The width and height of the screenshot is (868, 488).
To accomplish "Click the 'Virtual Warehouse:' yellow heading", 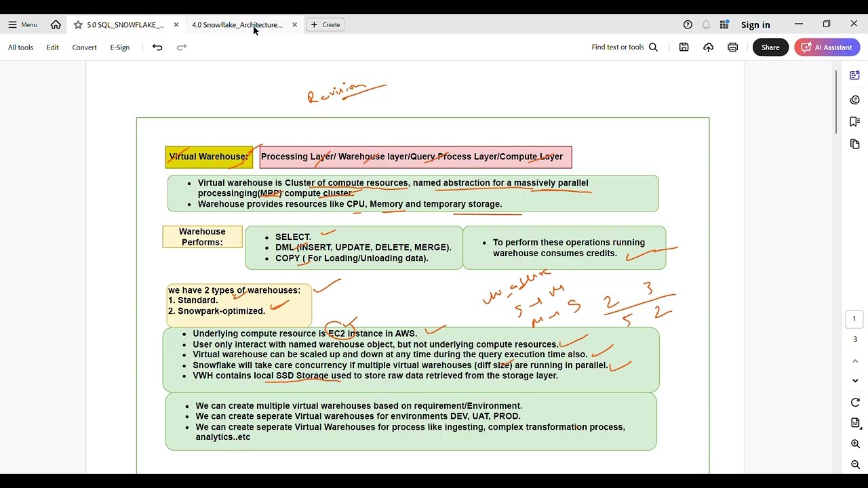I will tap(209, 157).
